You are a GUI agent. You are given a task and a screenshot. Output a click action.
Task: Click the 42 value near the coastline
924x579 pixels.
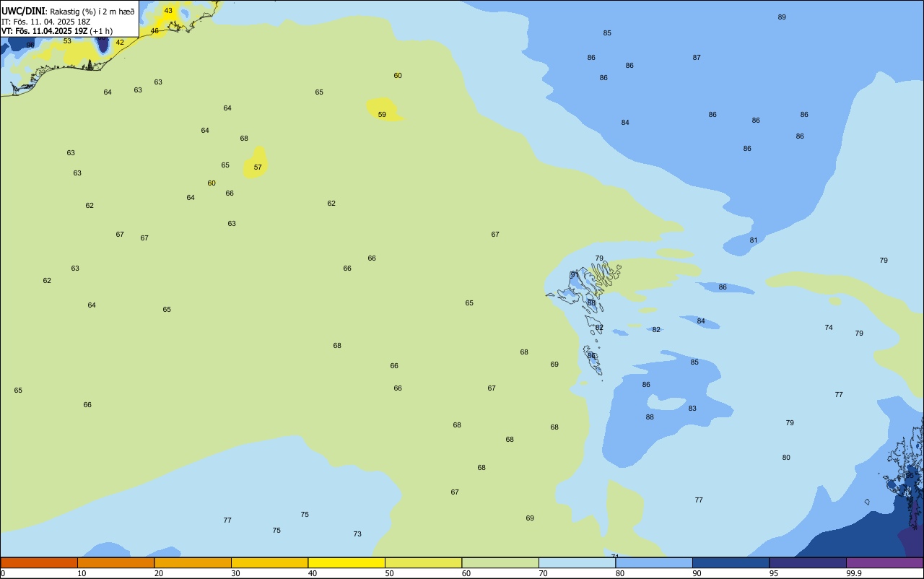[120, 43]
